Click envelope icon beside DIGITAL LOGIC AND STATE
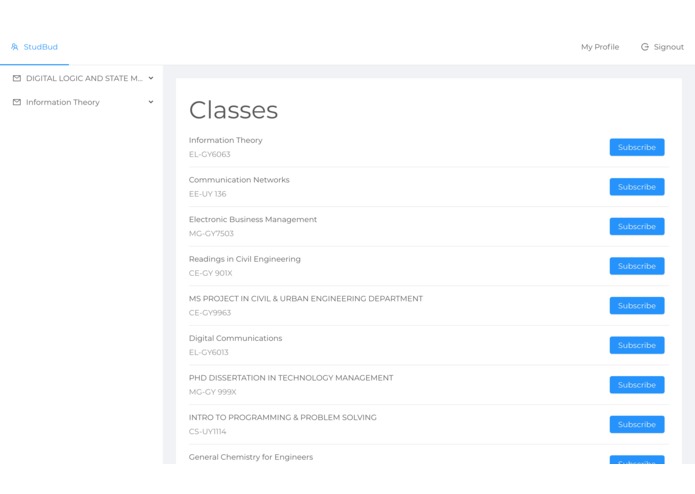Screen dimensions: 695x494 (x=17, y=78)
